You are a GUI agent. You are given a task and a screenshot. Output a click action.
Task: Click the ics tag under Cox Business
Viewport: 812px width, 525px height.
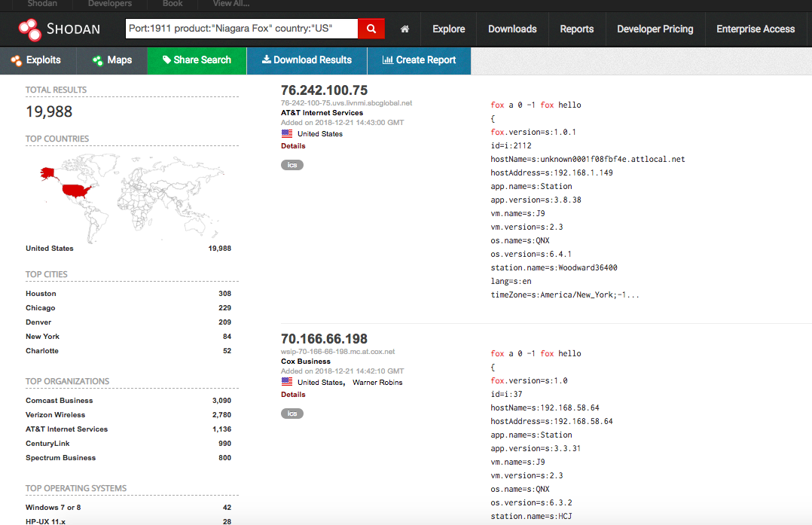click(x=292, y=414)
